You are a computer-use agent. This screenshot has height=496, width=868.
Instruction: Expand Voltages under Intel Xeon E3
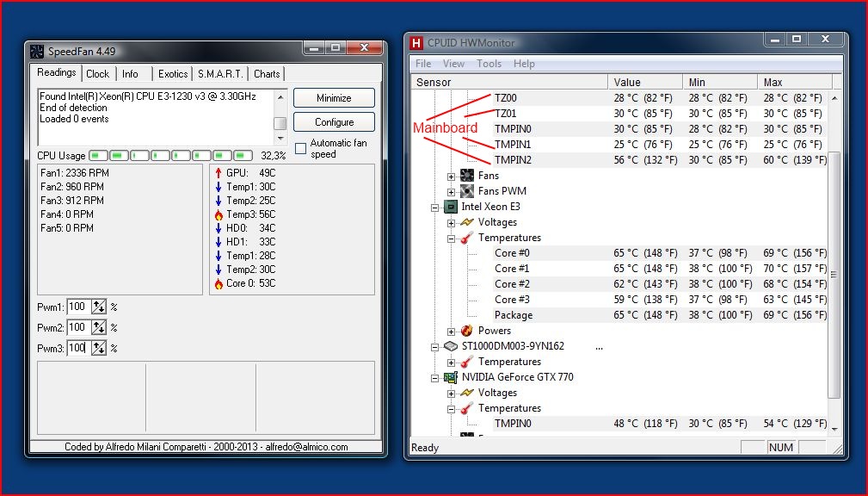pos(451,223)
